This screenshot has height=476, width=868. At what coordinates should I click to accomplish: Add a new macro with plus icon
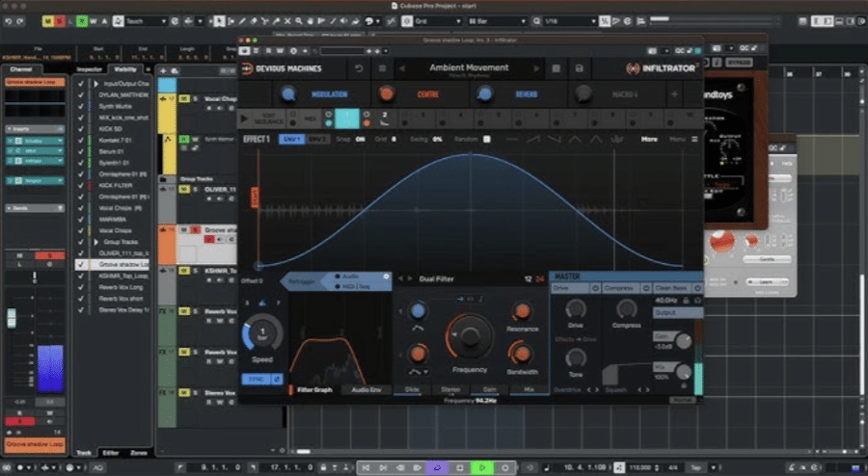pyautogui.click(x=674, y=94)
